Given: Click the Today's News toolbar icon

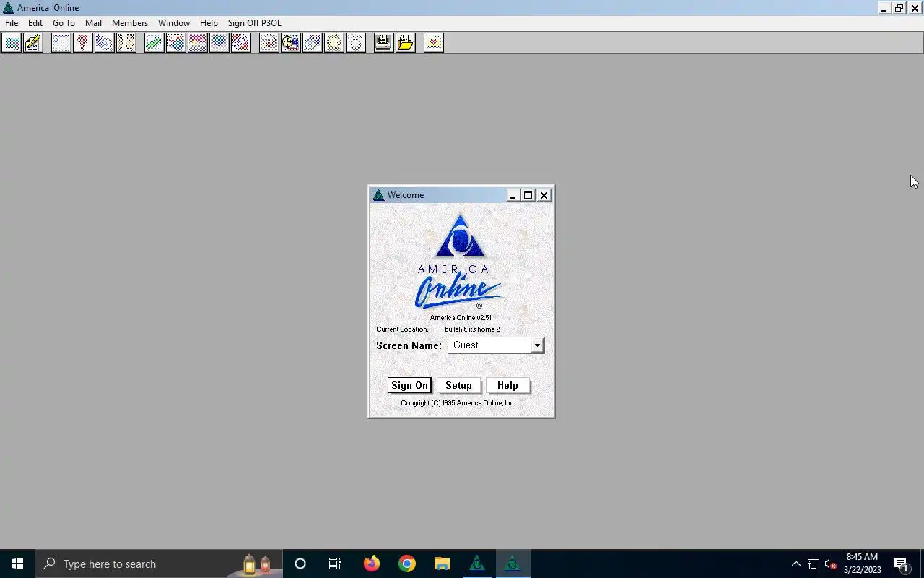Looking at the screenshot, I should pos(176,43).
